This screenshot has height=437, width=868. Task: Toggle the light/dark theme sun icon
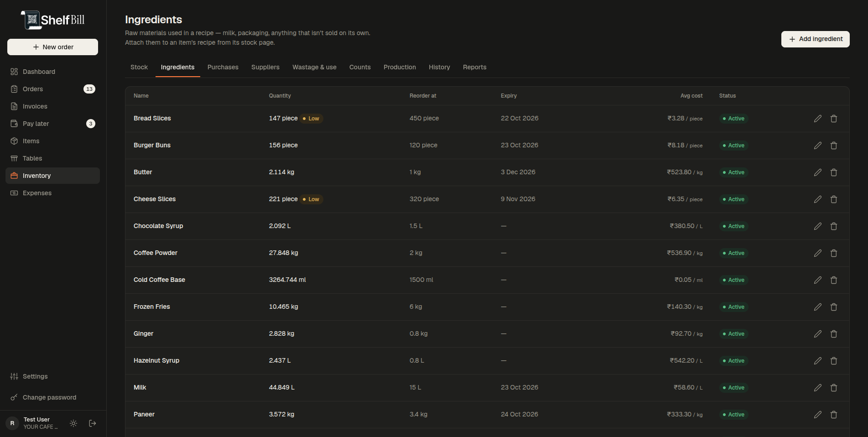(x=73, y=423)
